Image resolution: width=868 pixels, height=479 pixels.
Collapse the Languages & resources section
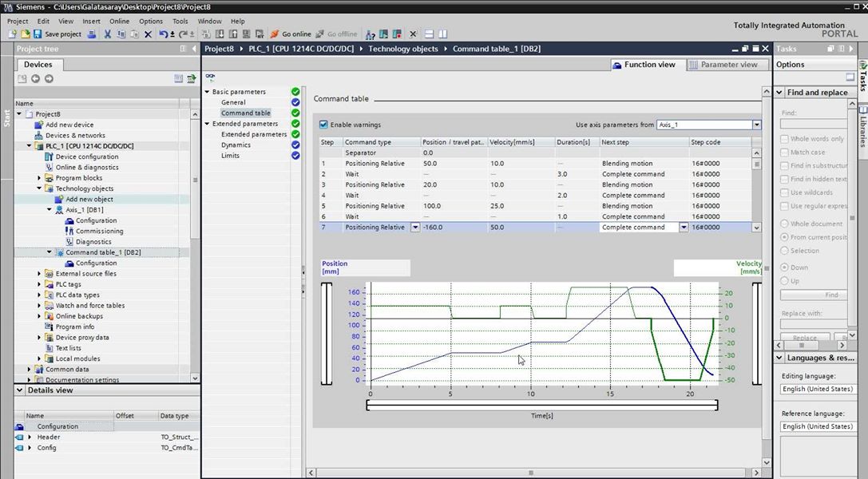point(779,358)
